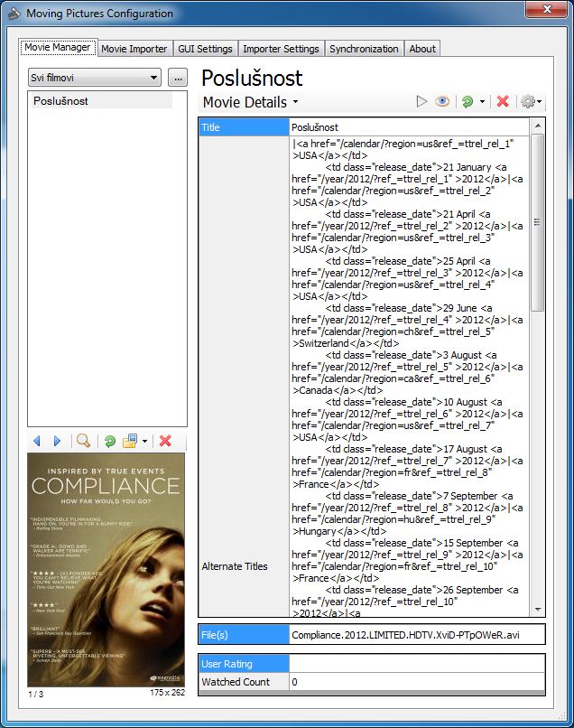Screen dimensions: 574x728
Task: Go to the Importer Settings tab
Action: point(281,49)
